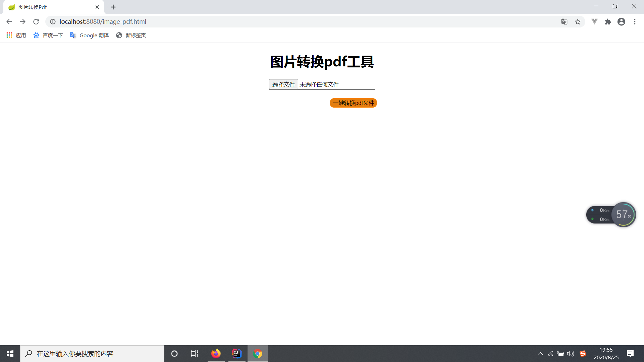The height and width of the screenshot is (362, 644).
Task: Click inside the Windows search box
Action: click(x=92, y=353)
